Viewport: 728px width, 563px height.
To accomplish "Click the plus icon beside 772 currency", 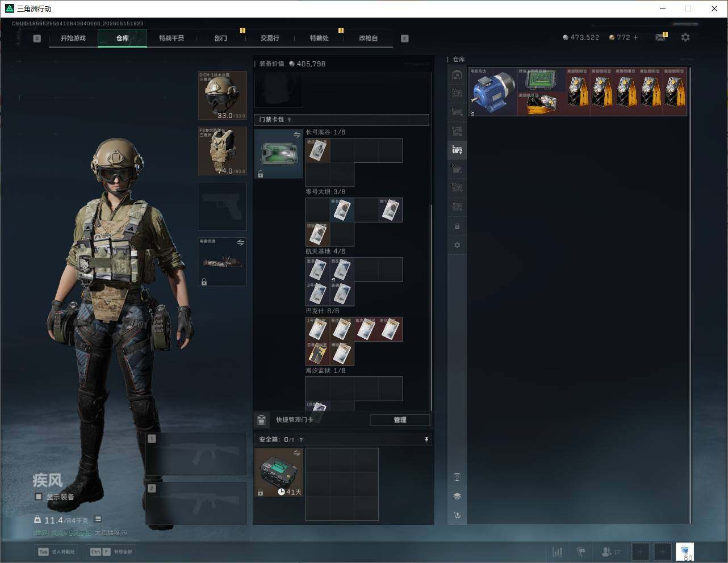I will coord(636,37).
